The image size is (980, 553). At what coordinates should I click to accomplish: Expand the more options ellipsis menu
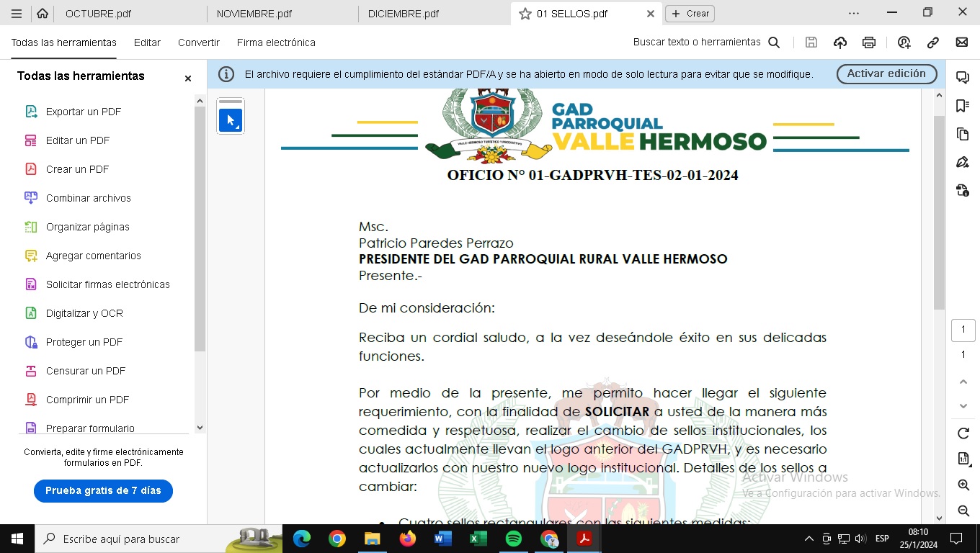pos(854,13)
